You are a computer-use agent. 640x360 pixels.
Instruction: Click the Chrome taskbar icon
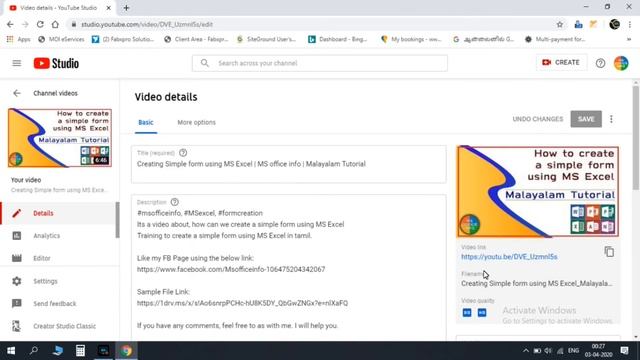(x=126, y=351)
